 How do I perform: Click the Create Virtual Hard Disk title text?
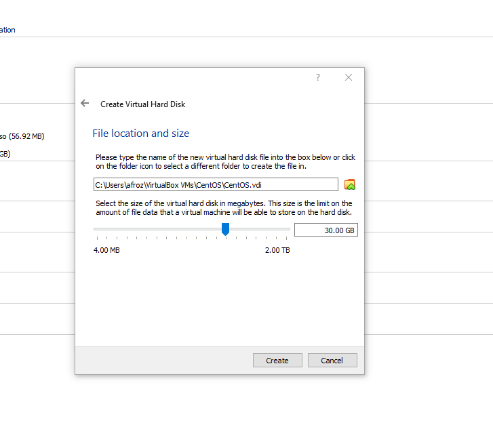pos(142,104)
